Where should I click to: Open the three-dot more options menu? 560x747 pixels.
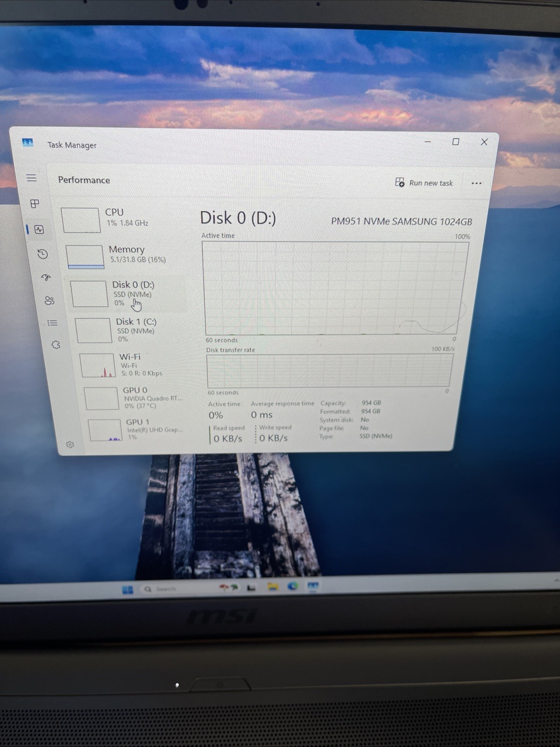click(x=476, y=183)
